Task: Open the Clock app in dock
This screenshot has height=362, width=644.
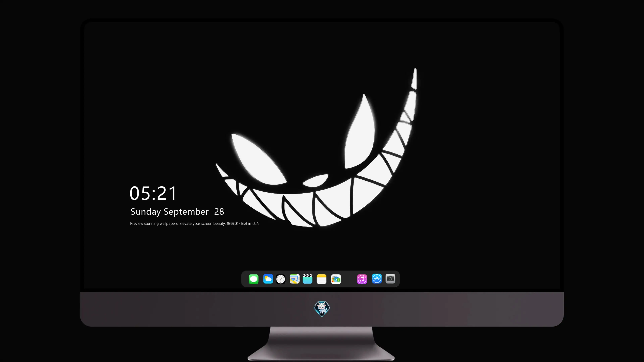Action: coord(281,279)
